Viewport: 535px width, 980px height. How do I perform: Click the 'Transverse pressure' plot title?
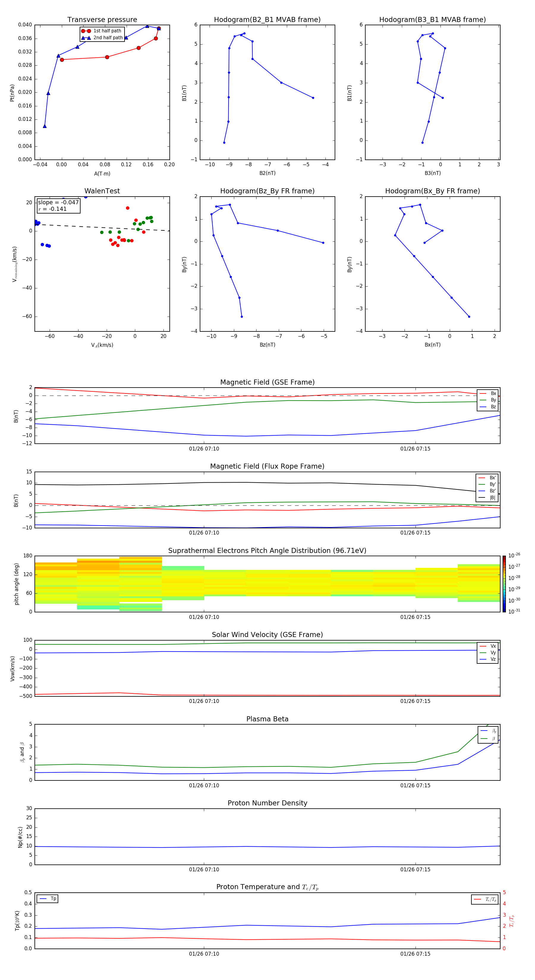pyautogui.click(x=102, y=20)
